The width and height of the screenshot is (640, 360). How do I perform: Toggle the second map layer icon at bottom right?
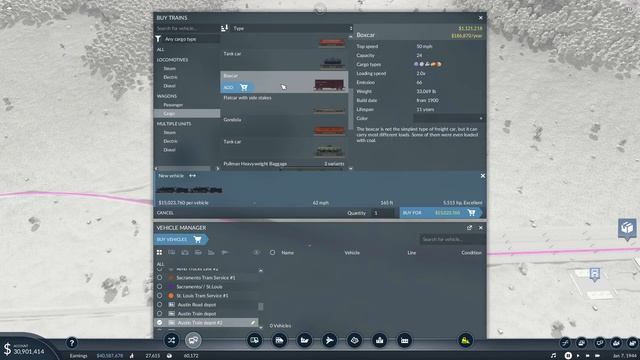click(582, 343)
